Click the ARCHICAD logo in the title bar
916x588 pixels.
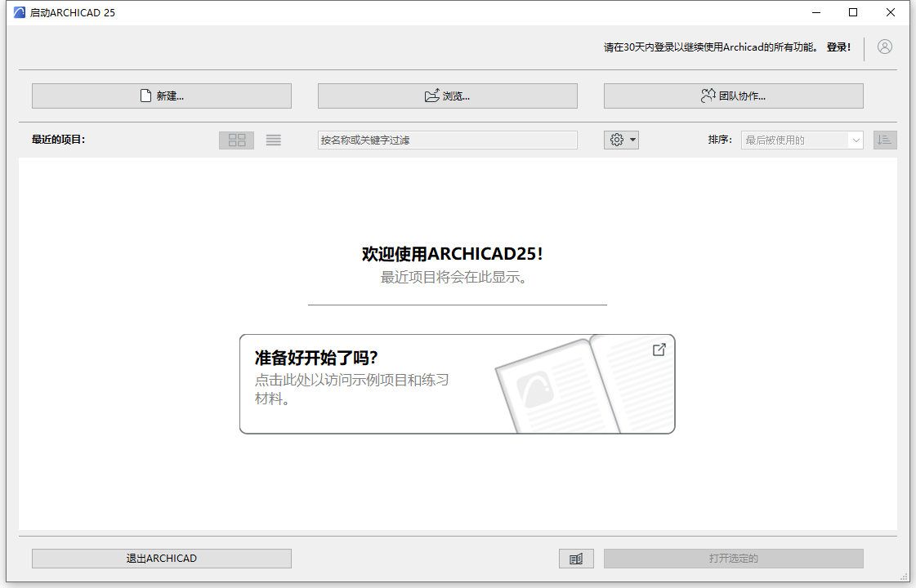pyautogui.click(x=20, y=12)
